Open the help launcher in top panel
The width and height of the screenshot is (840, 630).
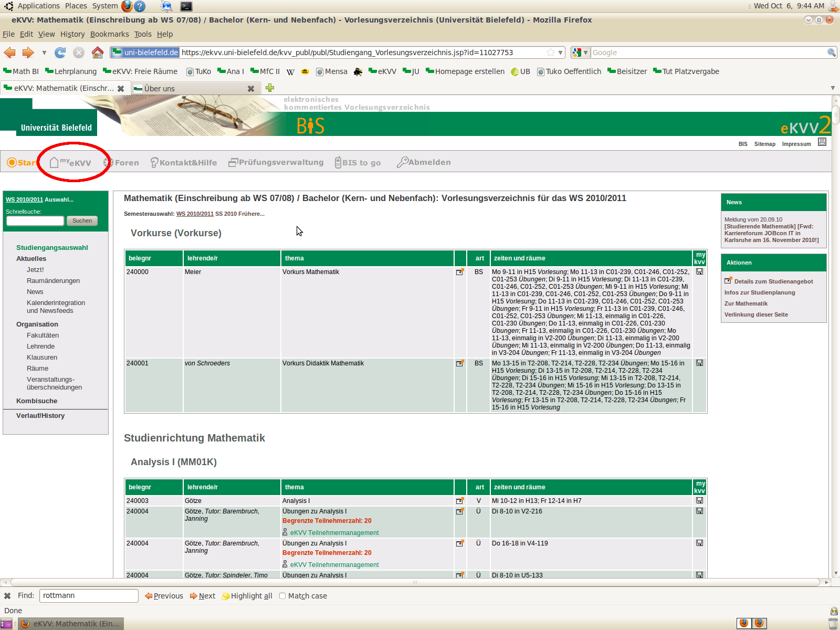click(140, 6)
